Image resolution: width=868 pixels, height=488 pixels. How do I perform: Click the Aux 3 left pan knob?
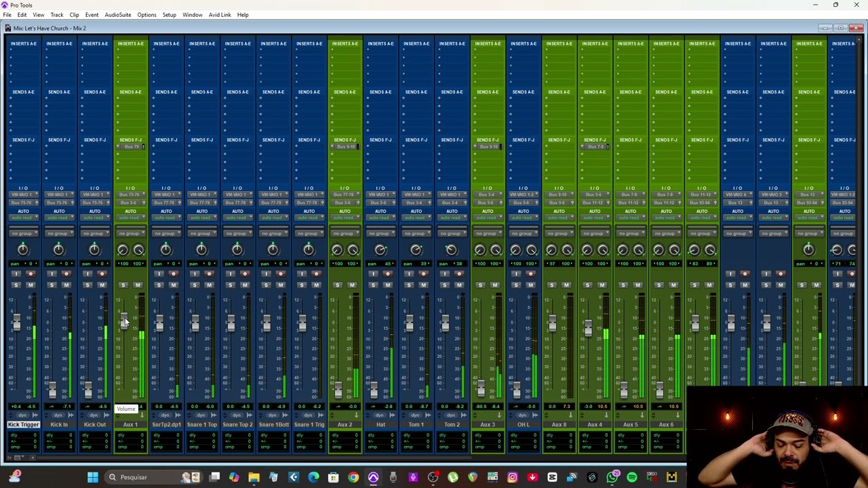pos(480,250)
